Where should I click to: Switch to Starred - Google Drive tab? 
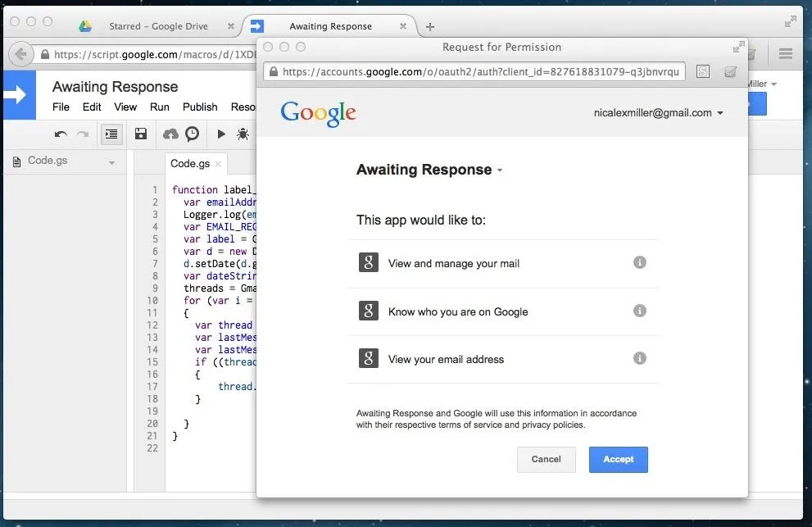pyautogui.click(x=158, y=26)
